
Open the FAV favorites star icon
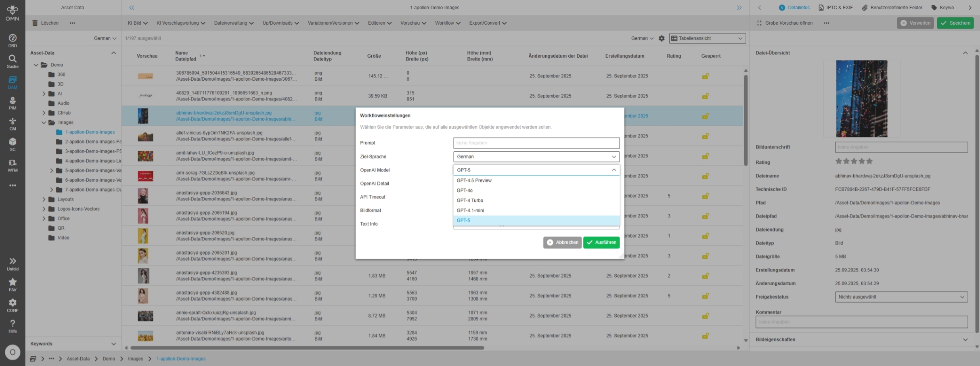tap(13, 284)
